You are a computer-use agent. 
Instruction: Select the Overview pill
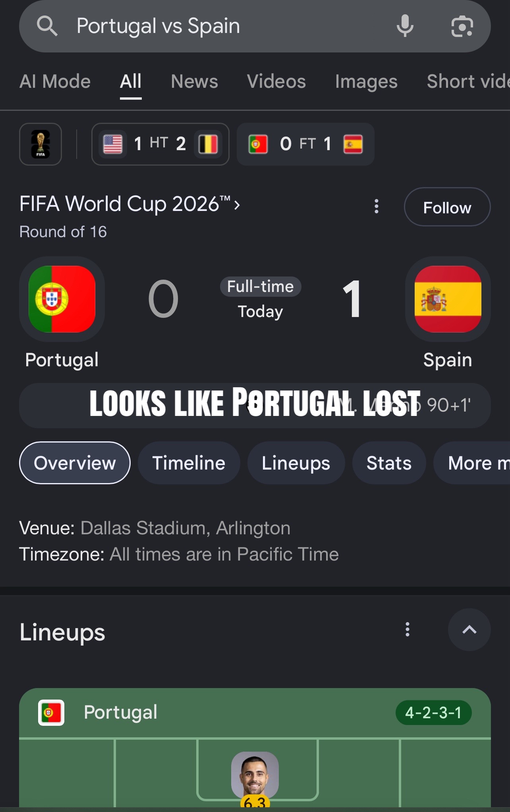pyautogui.click(x=75, y=463)
